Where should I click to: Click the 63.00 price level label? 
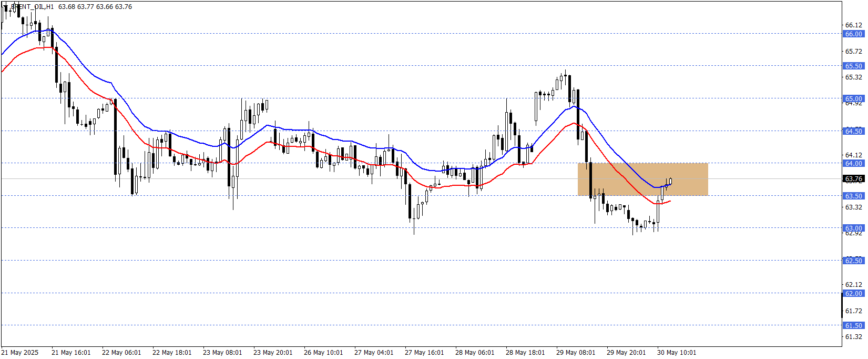tap(853, 228)
